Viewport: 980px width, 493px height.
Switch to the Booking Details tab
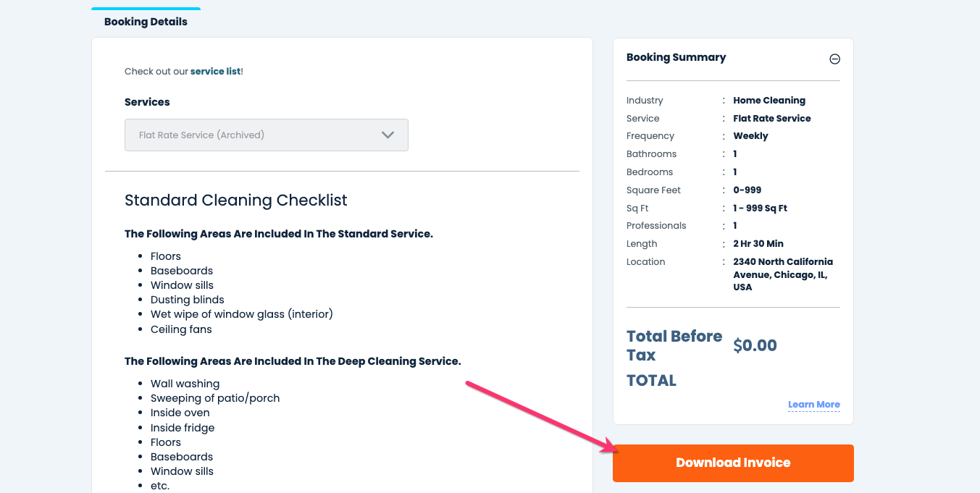click(146, 22)
